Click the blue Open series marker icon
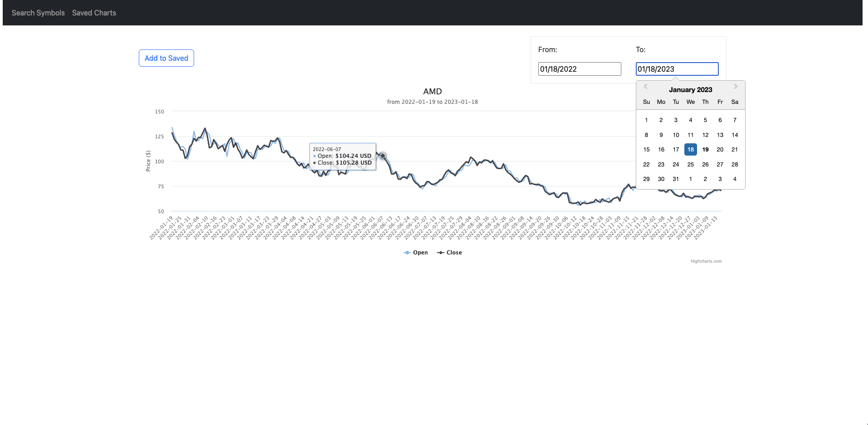The image size is (868, 425). pos(407,252)
